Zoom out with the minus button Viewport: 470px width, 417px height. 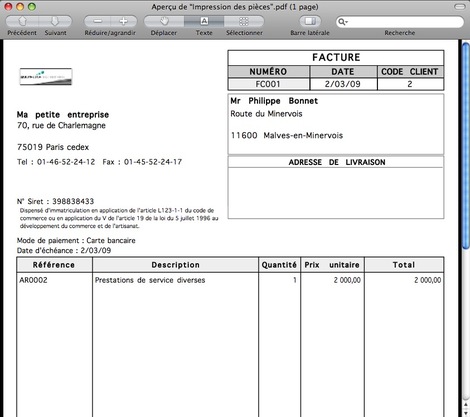[x=97, y=21]
